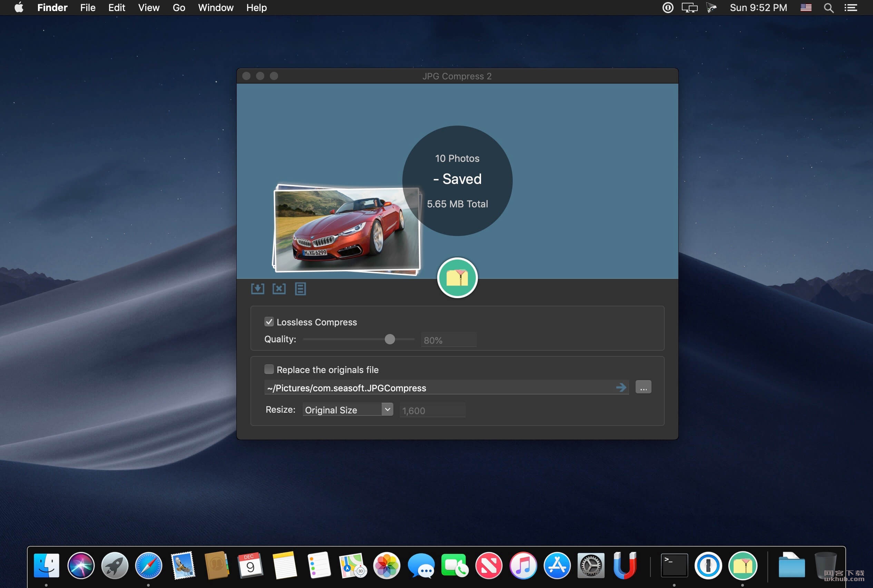Click the US flag input source icon
This screenshot has width=873, height=588.
(x=806, y=8)
